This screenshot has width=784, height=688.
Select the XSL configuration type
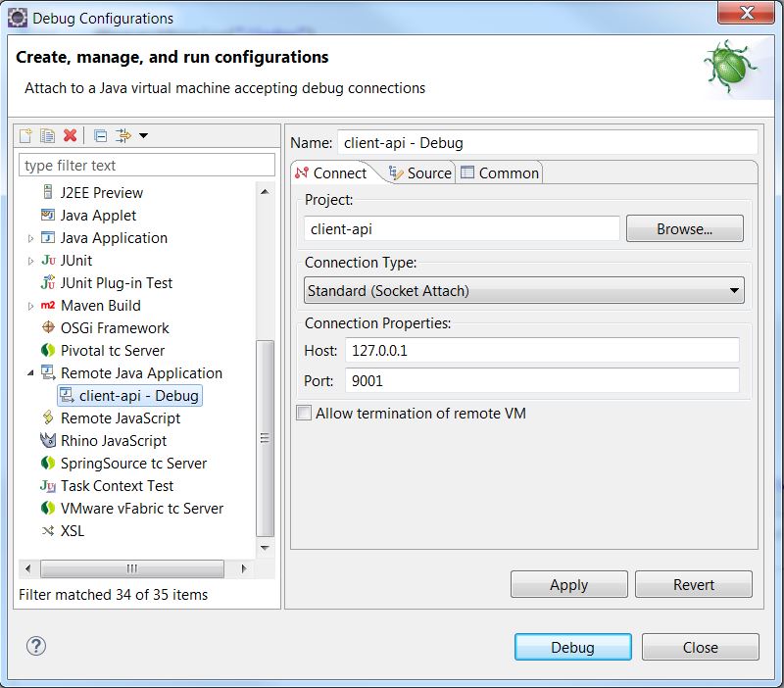pos(73,530)
